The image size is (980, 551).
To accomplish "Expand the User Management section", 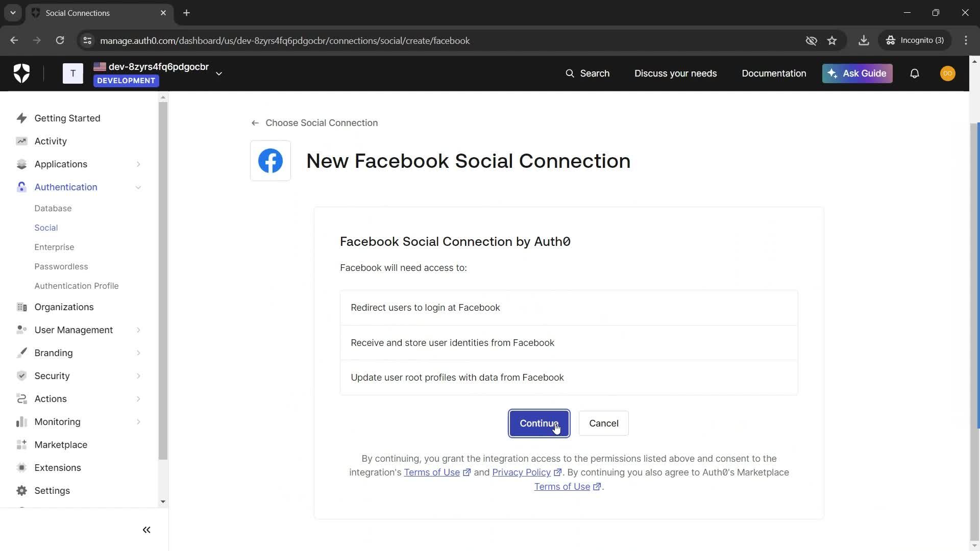I will (138, 330).
